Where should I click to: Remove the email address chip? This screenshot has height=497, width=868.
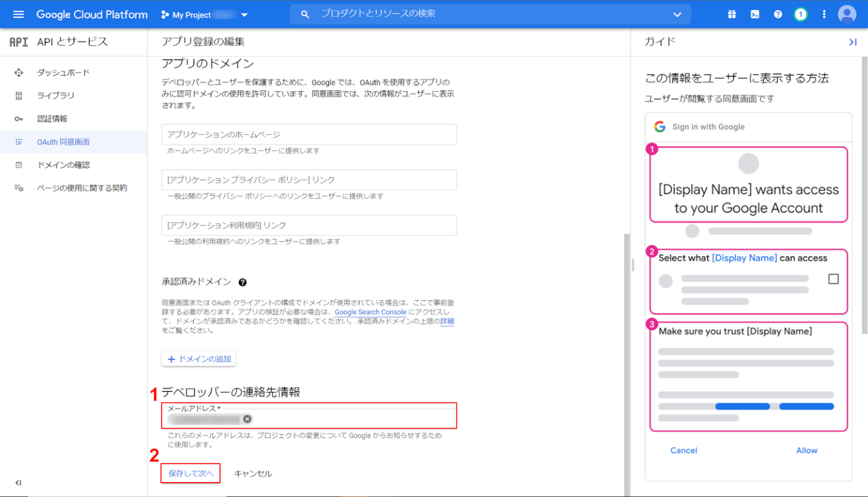[247, 419]
